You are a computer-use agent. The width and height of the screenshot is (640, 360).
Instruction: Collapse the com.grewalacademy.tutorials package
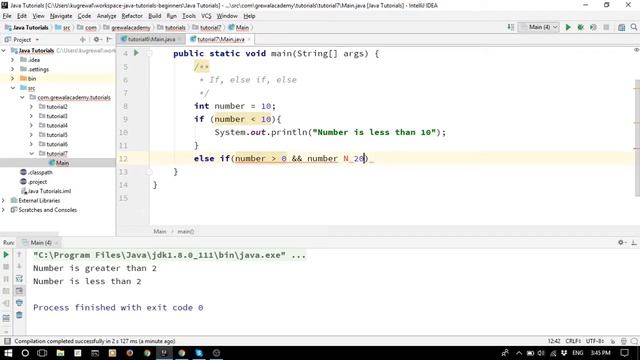22,97
